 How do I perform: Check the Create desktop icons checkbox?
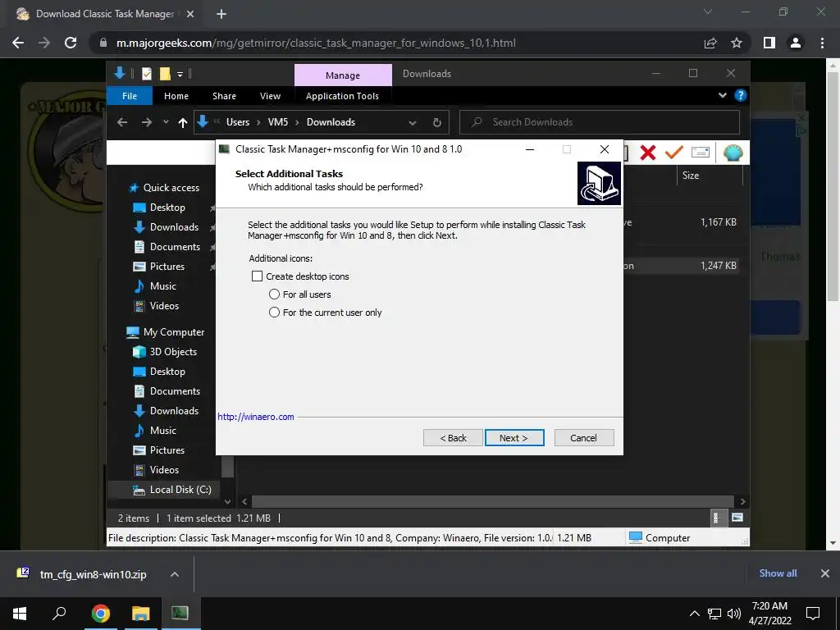point(257,276)
